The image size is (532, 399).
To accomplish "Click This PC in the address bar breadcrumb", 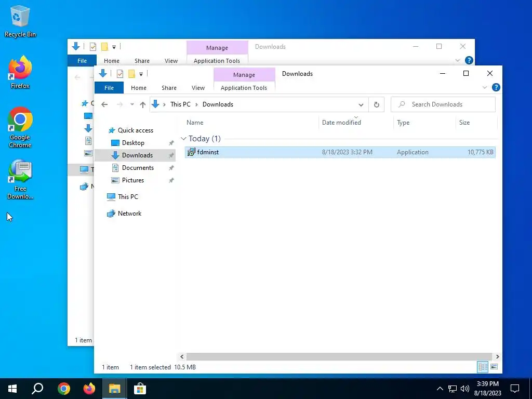I will (x=180, y=104).
